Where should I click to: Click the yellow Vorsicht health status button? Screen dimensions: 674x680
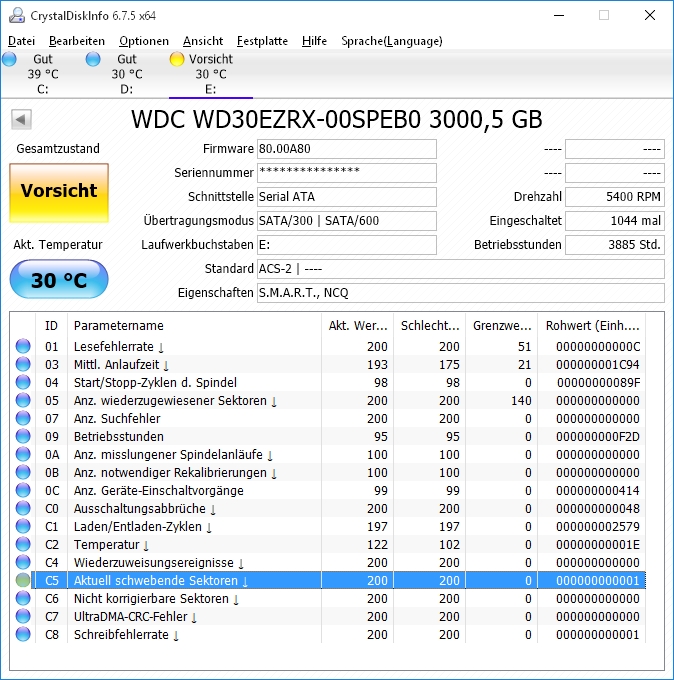(59, 193)
